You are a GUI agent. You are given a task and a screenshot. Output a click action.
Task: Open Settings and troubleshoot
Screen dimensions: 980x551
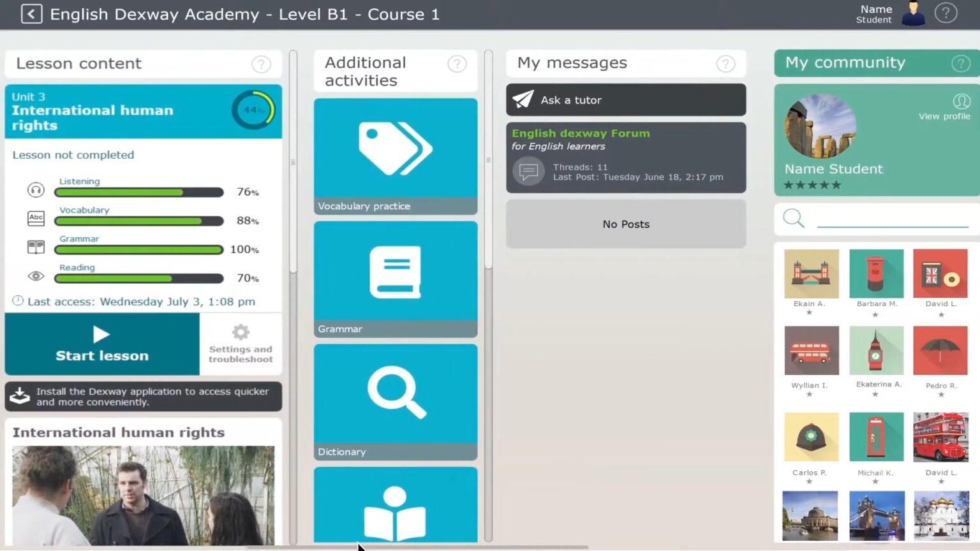point(241,344)
